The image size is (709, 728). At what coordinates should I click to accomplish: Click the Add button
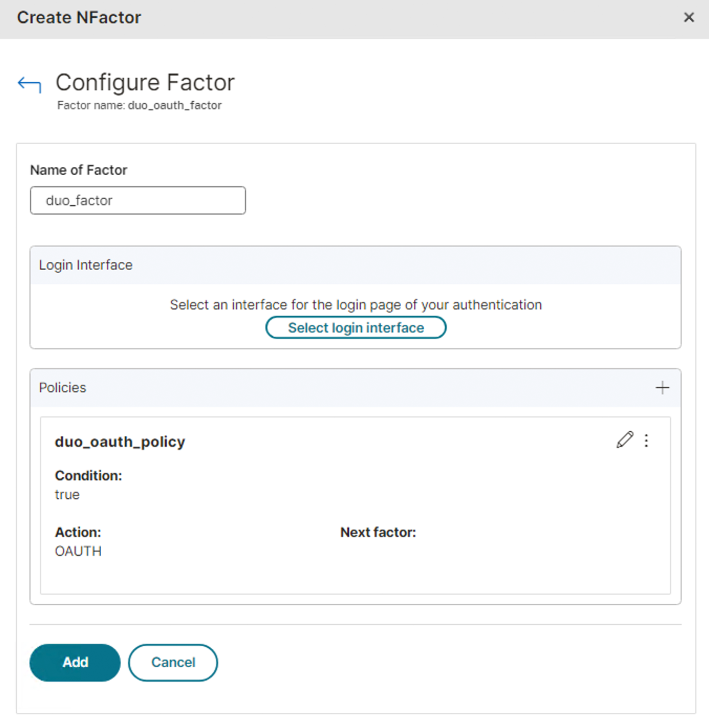[75, 662]
